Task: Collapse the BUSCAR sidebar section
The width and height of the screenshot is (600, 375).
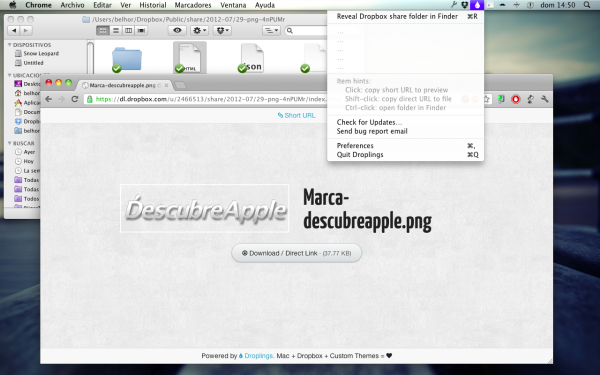Action: [x=10, y=143]
